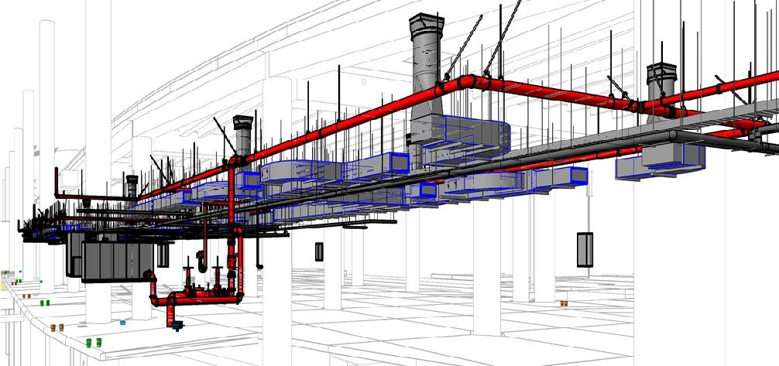Viewport: 779px width, 366px height.
Task: Select the medium gray duct riser with dark cap
Action: 243,135
